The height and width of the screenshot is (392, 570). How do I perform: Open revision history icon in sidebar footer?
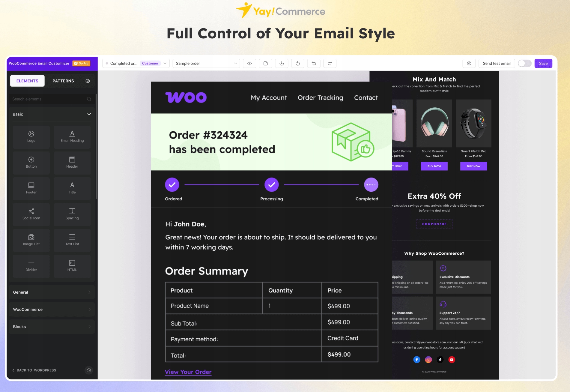pos(89,370)
